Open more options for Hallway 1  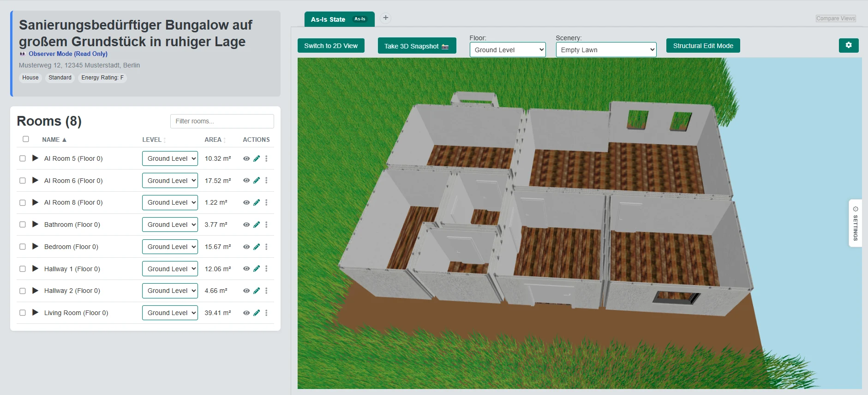266,269
